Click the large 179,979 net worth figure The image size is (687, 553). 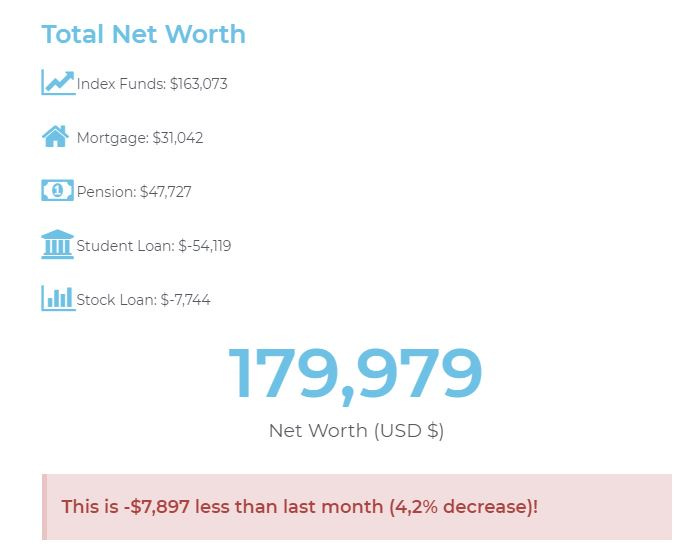[355, 374]
